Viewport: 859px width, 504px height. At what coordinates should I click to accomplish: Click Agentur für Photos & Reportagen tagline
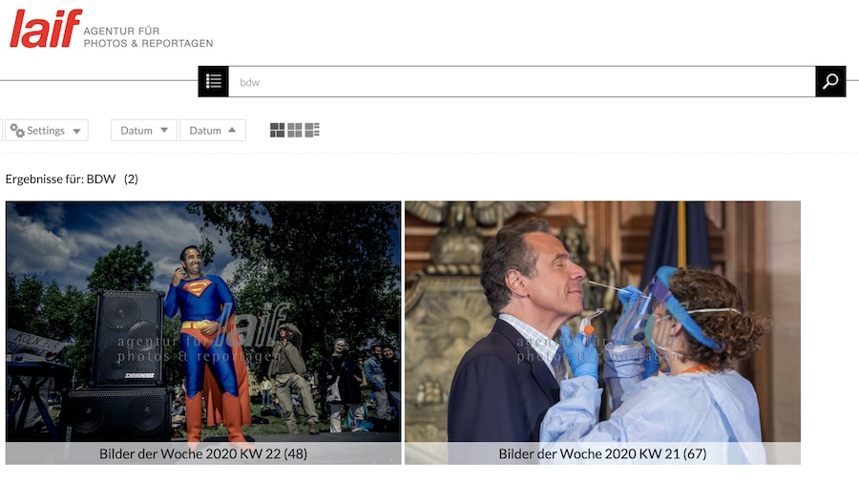click(x=148, y=37)
